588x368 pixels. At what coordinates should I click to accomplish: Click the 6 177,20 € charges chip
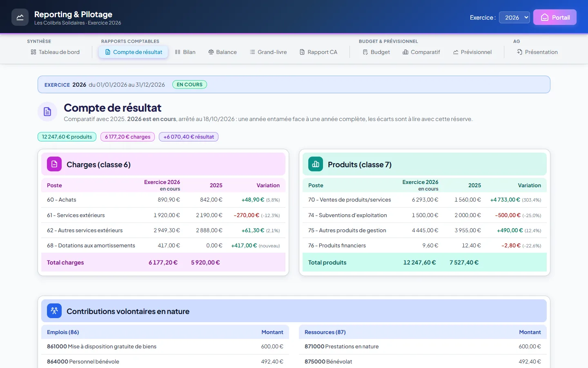tap(128, 137)
